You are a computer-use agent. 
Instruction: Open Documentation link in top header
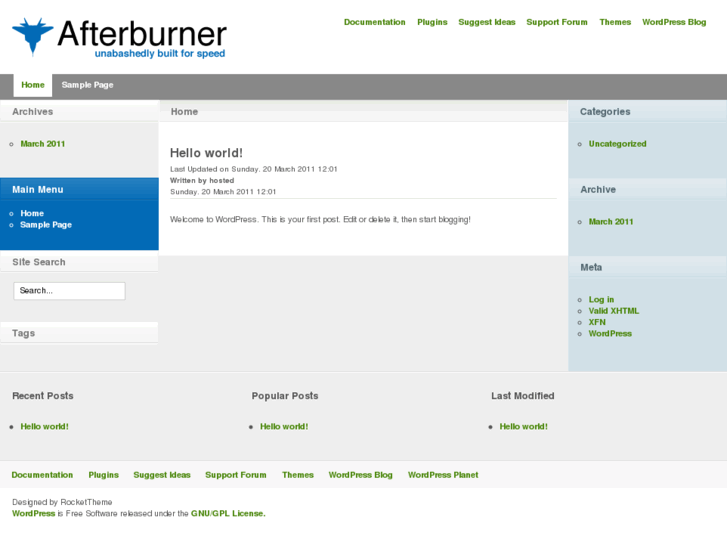coord(375,22)
